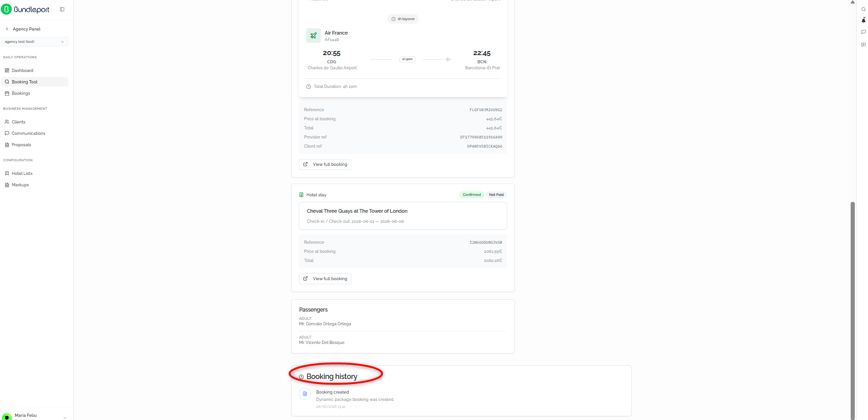Select Booking Tool in the sidebar
The image size is (868, 420).
pyautogui.click(x=35, y=82)
